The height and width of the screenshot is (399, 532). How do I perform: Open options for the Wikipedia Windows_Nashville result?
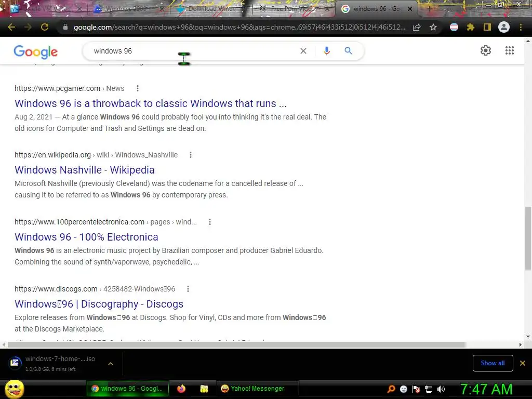click(x=191, y=155)
